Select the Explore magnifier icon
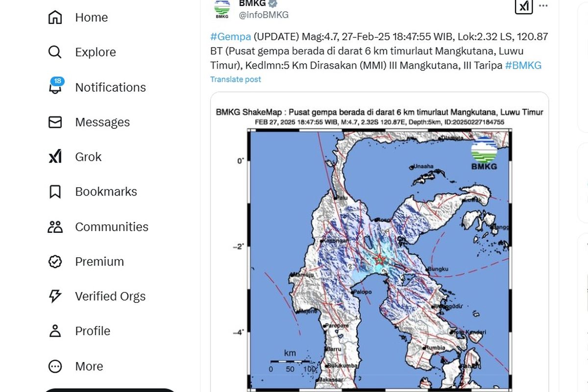Viewport: 588px width, 392px height. point(55,52)
